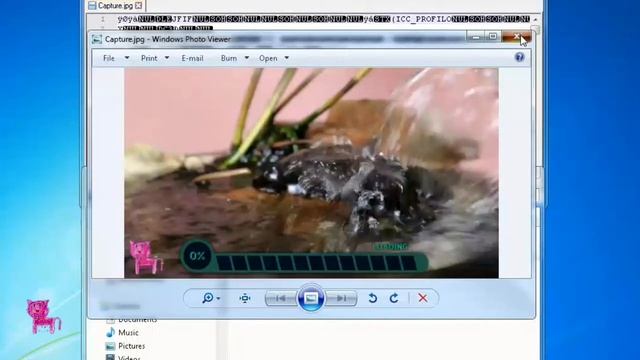Click the Pictures library icon
This screenshot has height=360, width=640.
point(110,346)
